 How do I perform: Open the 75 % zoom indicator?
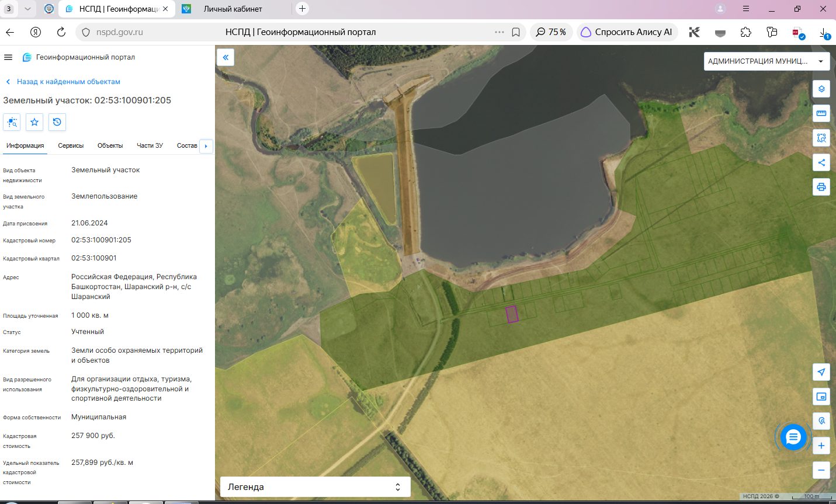pyautogui.click(x=551, y=32)
